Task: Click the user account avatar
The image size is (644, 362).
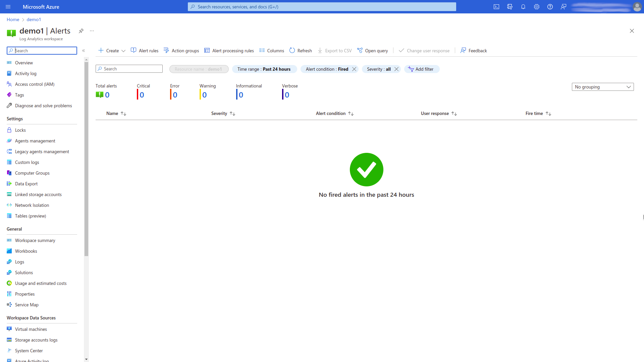Action: pyautogui.click(x=637, y=7)
